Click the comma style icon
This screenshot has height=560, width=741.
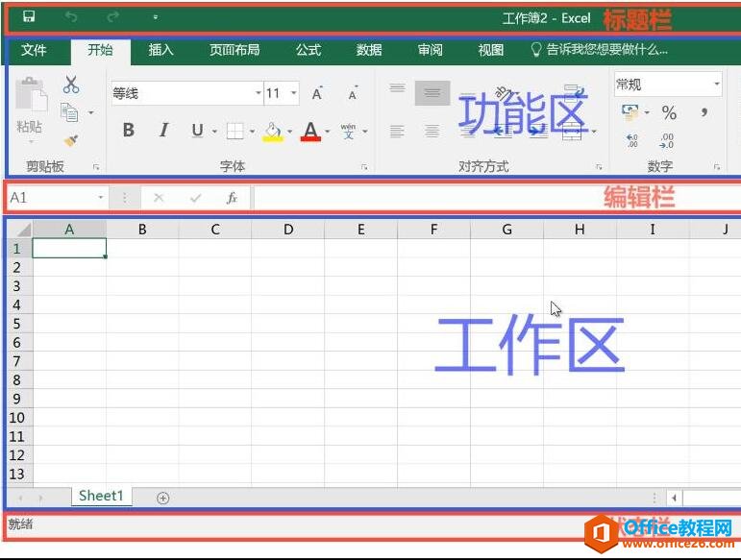tap(704, 113)
